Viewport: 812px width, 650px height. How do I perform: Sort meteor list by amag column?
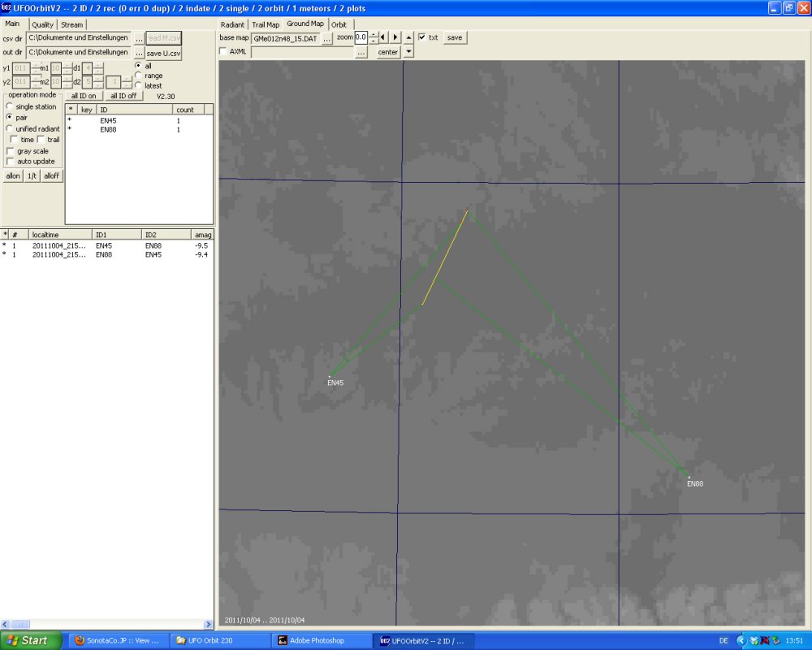click(201, 234)
